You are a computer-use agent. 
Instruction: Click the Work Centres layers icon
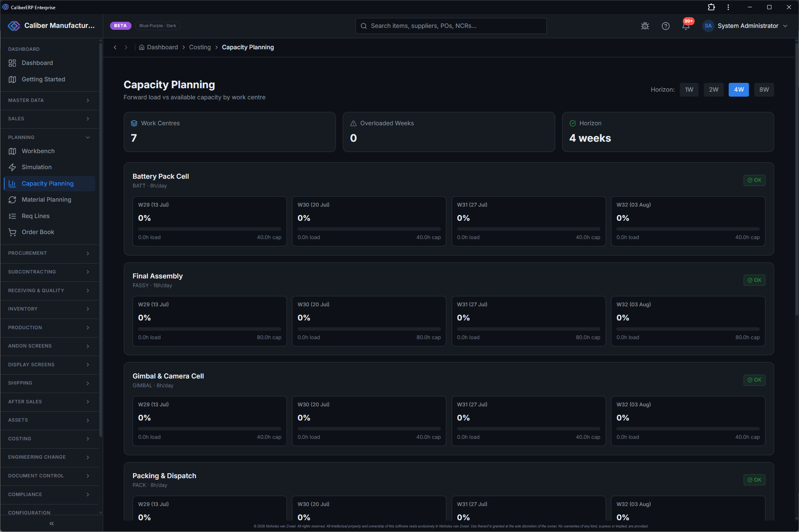(x=134, y=123)
